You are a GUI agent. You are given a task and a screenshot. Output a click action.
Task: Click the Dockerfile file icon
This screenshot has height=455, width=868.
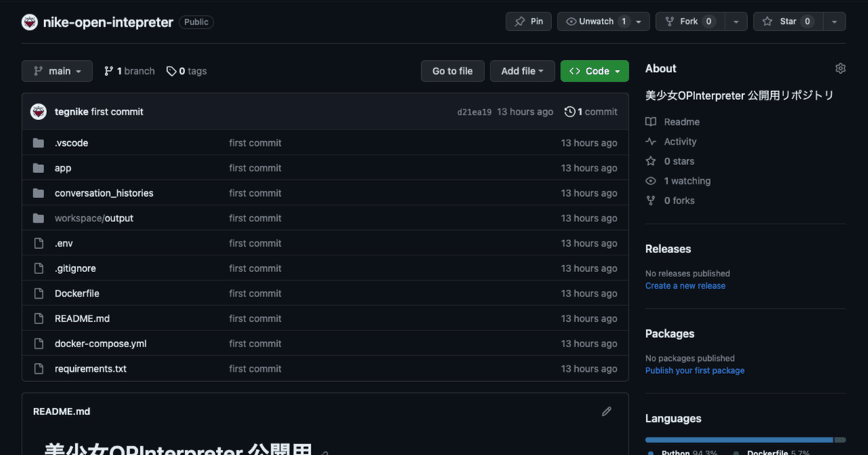pyautogui.click(x=38, y=294)
